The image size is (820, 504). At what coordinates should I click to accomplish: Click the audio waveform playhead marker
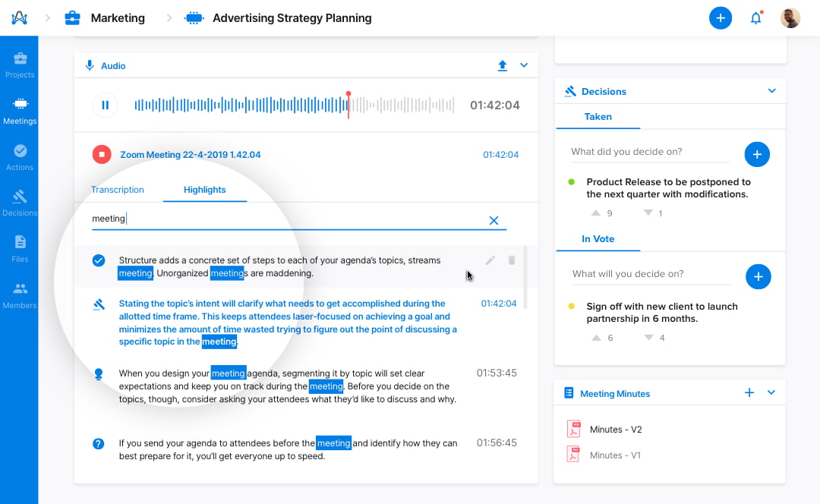point(348,105)
